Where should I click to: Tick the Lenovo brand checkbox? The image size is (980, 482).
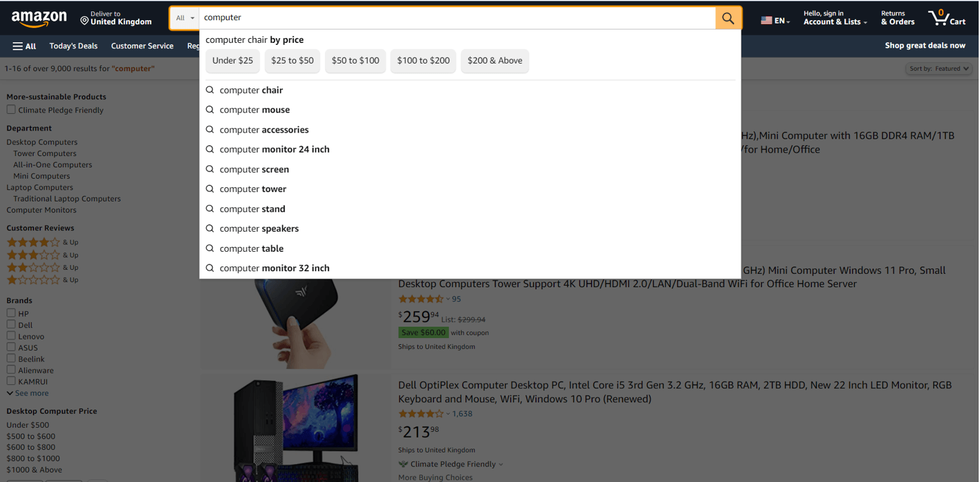point(11,335)
